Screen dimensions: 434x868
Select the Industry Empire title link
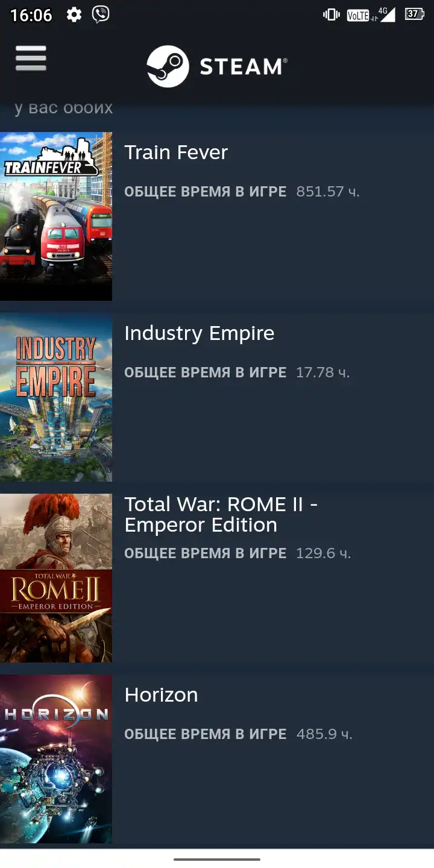(200, 333)
